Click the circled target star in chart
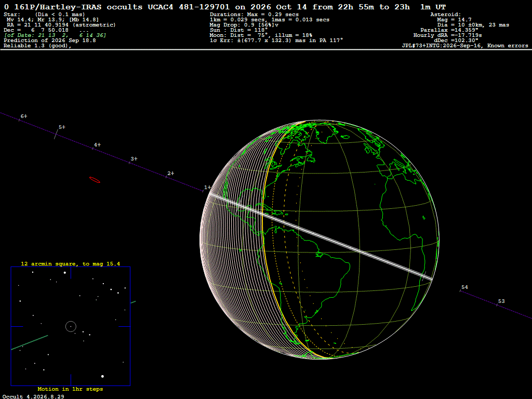Image resolution: width=532 pixels, height=399 pixels. 71,327
